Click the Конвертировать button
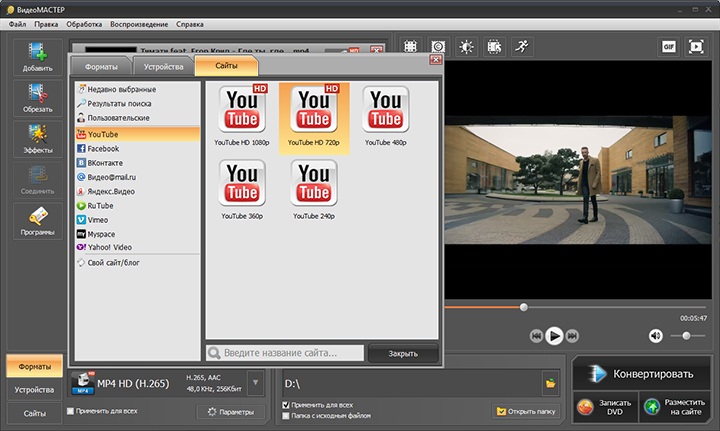This screenshot has width=720, height=431. (642, 374)
